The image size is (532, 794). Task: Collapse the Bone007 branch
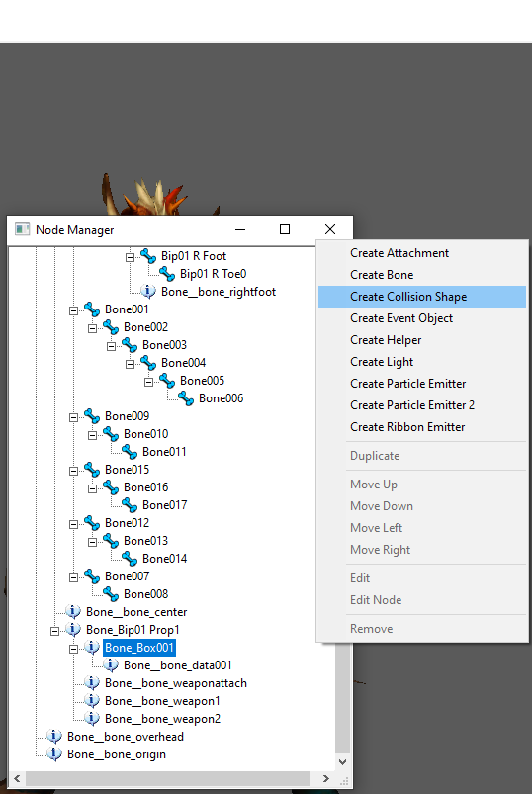74,577
